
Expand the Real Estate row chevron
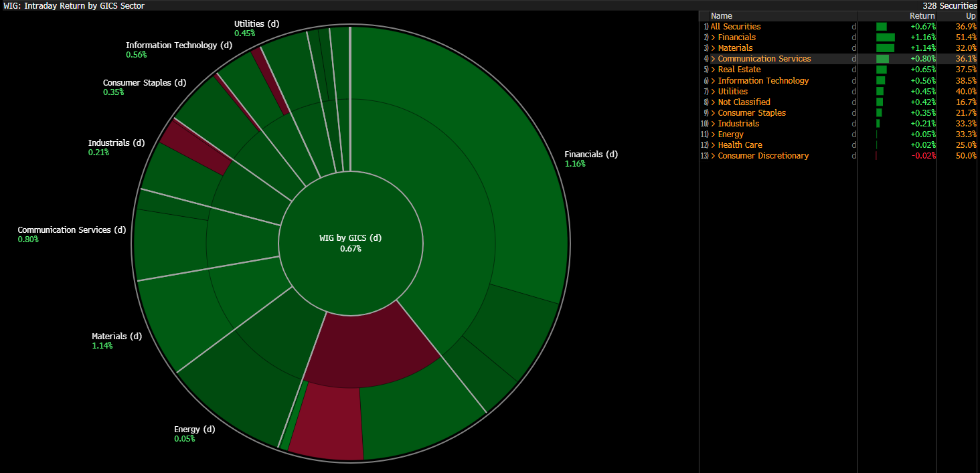pyautogui.click(x=714, y=70)
